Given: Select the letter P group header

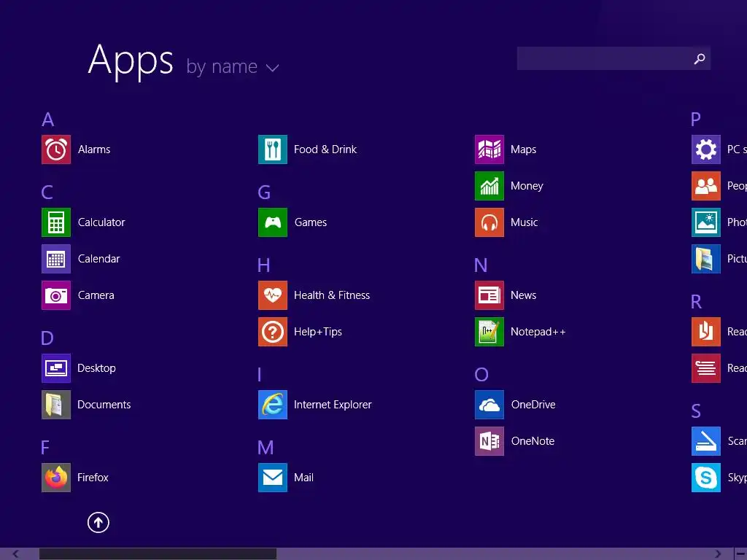Looking at the screenshot, I should (x=695, y=119).
